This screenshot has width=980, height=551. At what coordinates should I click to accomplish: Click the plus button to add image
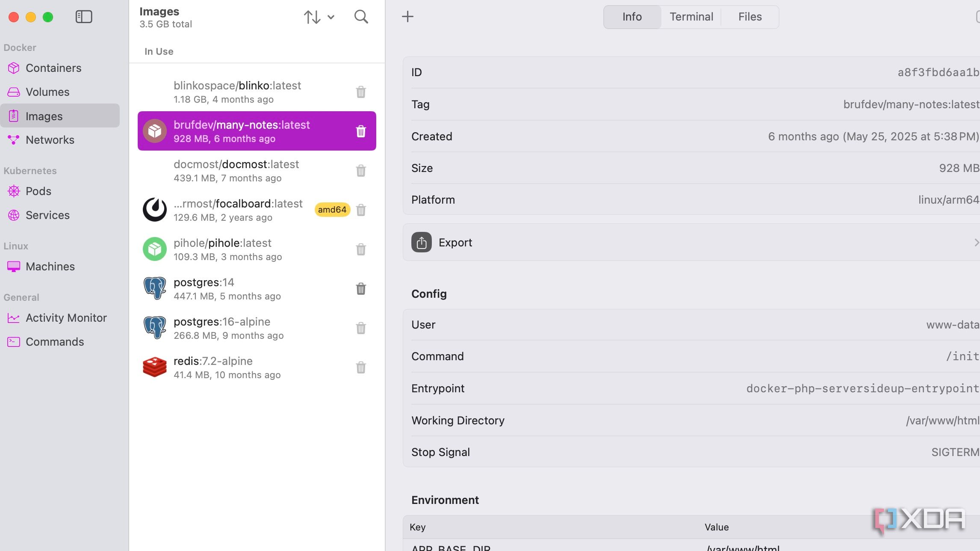(x=408, y=17)
